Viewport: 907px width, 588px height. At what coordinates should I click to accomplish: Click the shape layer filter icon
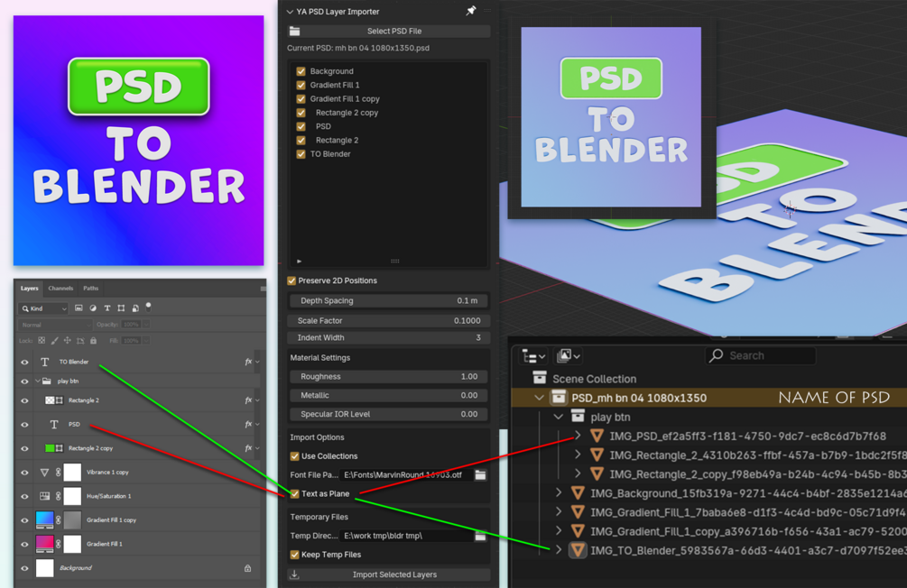point(121,308)
